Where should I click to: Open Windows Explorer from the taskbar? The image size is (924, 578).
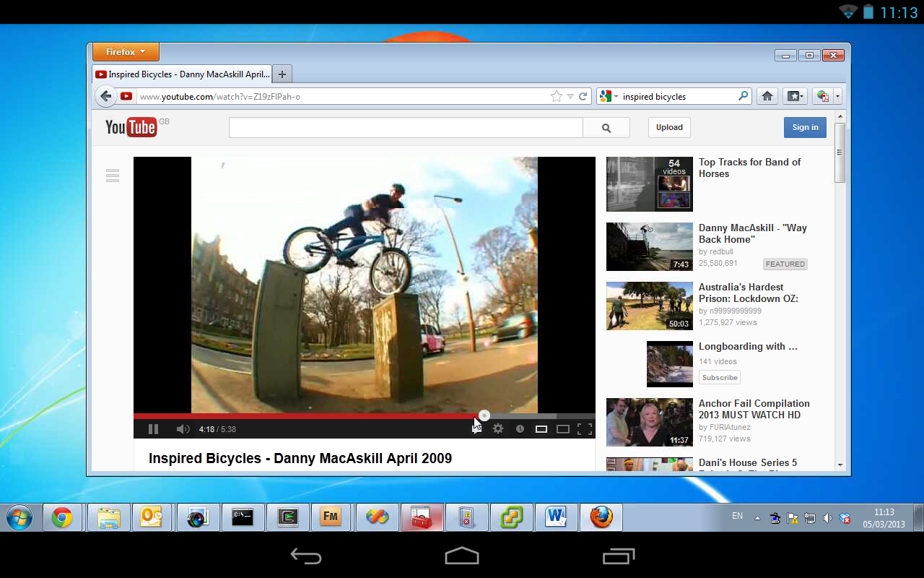109,517
